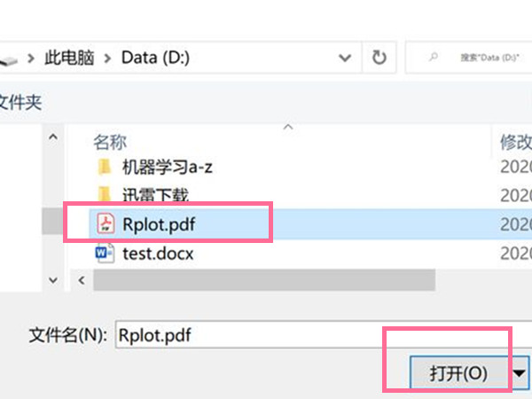This screenshot has height=399, width=532.
Task: Expand the address bar history dropdown
Action: (x=345, y=59)
